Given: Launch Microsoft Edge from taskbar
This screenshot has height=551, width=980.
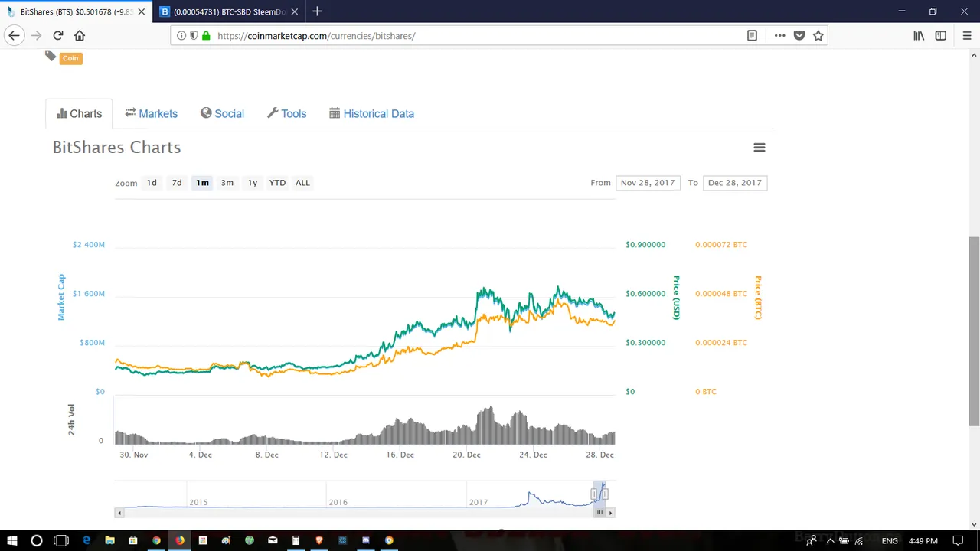Looking at the screenshot, I should click(87, 540).
